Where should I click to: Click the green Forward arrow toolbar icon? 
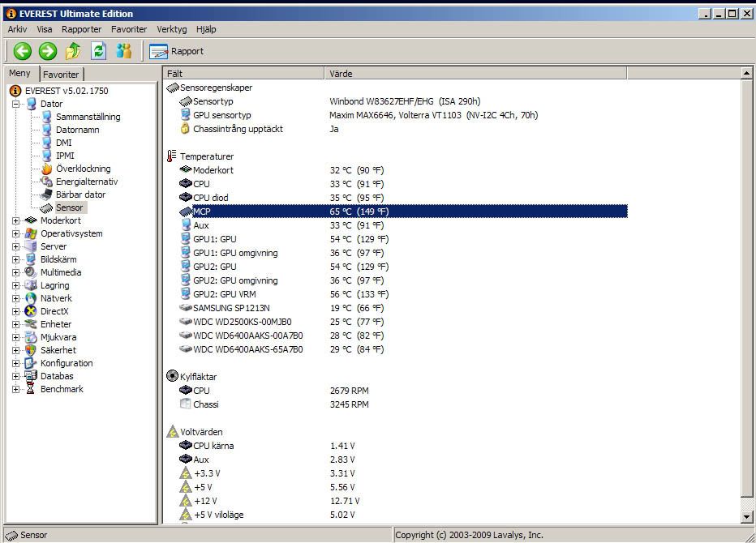[48, 51]
